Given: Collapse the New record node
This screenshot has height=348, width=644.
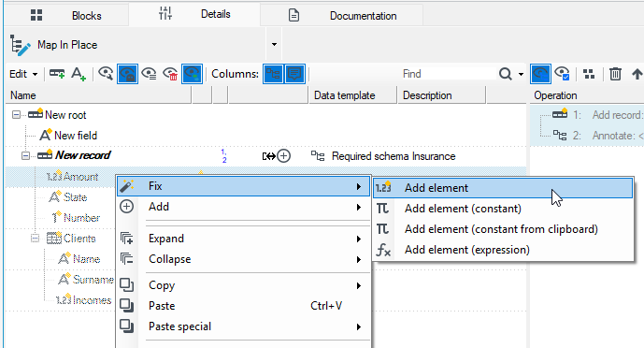Looking at the screenshot, I should 25,155.
